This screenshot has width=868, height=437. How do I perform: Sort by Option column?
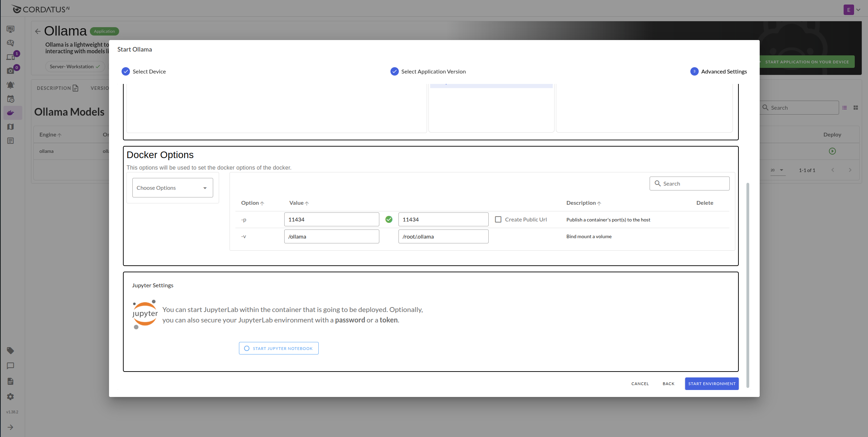click(x=253, y=203)
